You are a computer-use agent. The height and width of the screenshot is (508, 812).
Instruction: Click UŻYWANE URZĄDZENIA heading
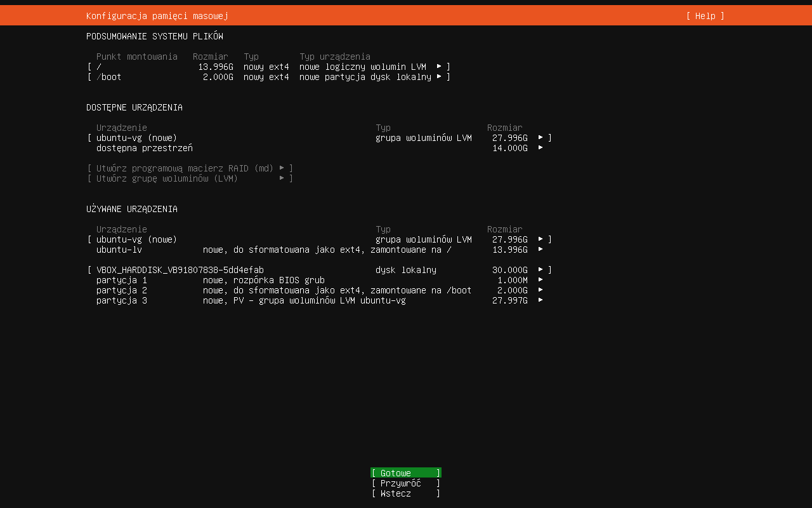[132, 209]
